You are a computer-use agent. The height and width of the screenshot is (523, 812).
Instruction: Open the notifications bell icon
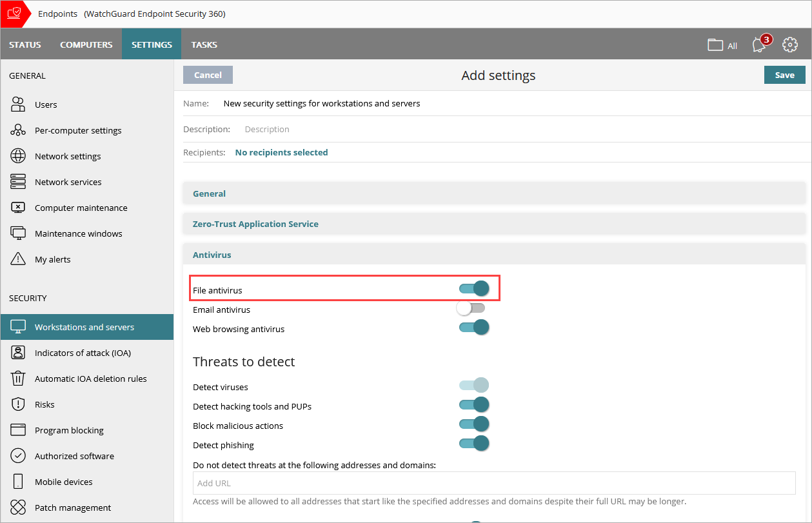[x=758, y=44]
